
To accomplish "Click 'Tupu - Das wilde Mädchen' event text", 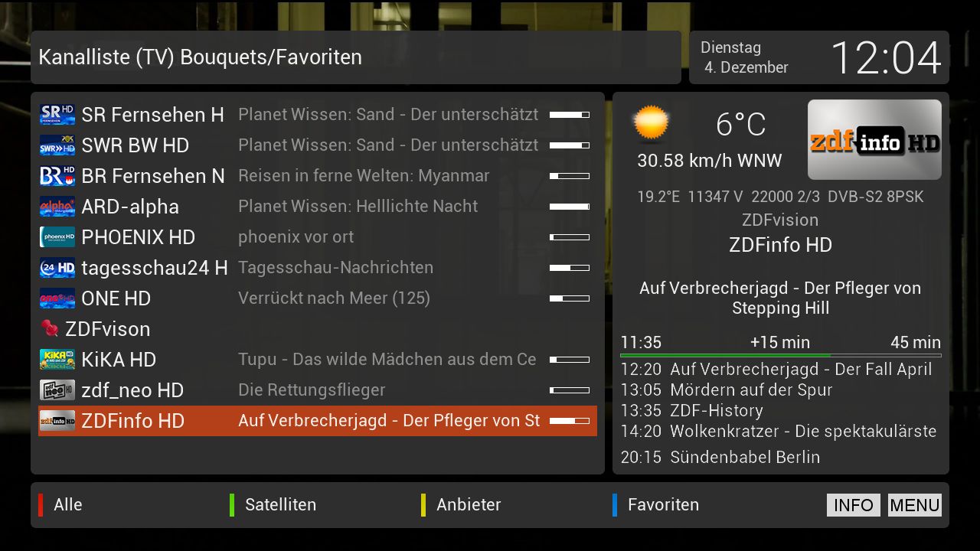I will click(387, 360).
